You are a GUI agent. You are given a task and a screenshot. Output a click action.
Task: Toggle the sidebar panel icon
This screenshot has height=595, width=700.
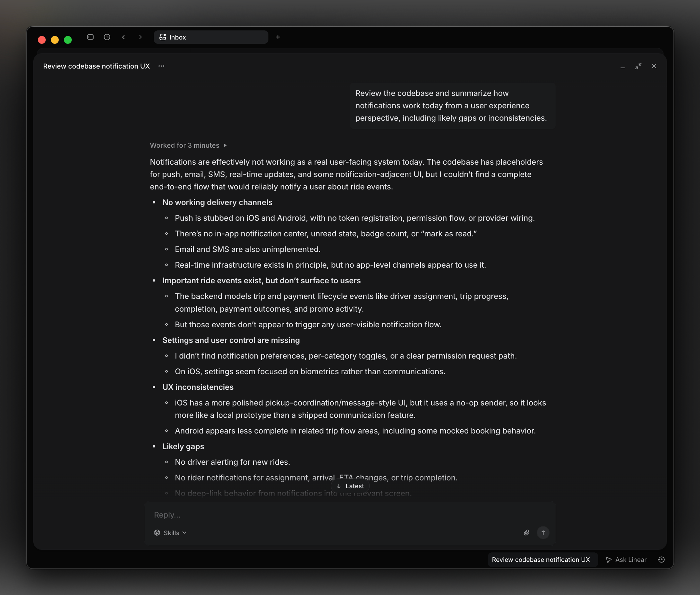click(90, 37)
